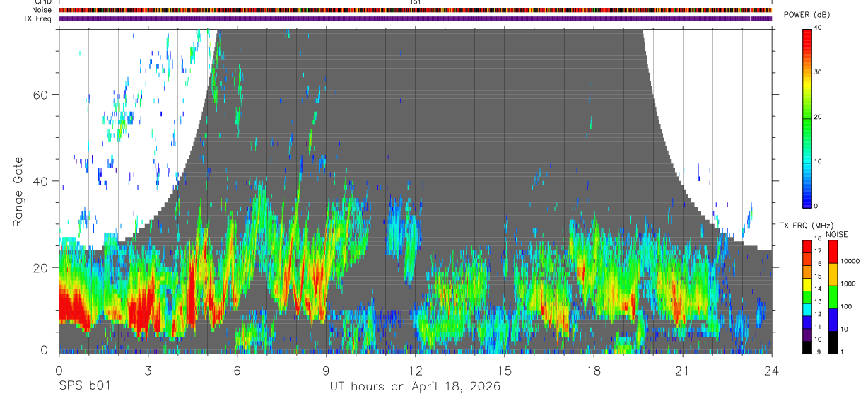Click the 60 tick label on Range Gate axis
The height and width of the screenshot is (401, 868).
coord(42,94)
